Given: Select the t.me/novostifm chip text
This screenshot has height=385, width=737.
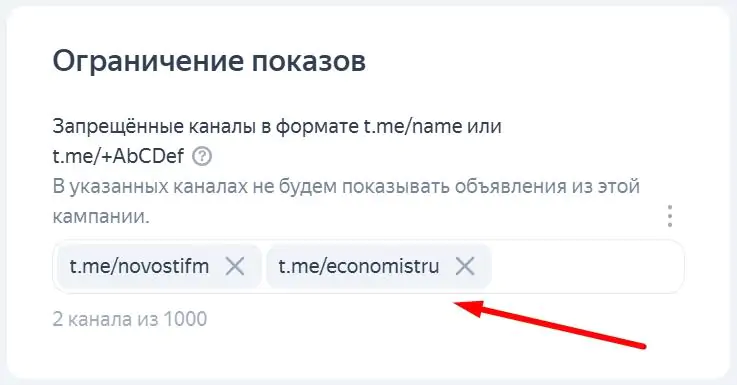Looking at the screenshot, I should click(x=139, y=267).
